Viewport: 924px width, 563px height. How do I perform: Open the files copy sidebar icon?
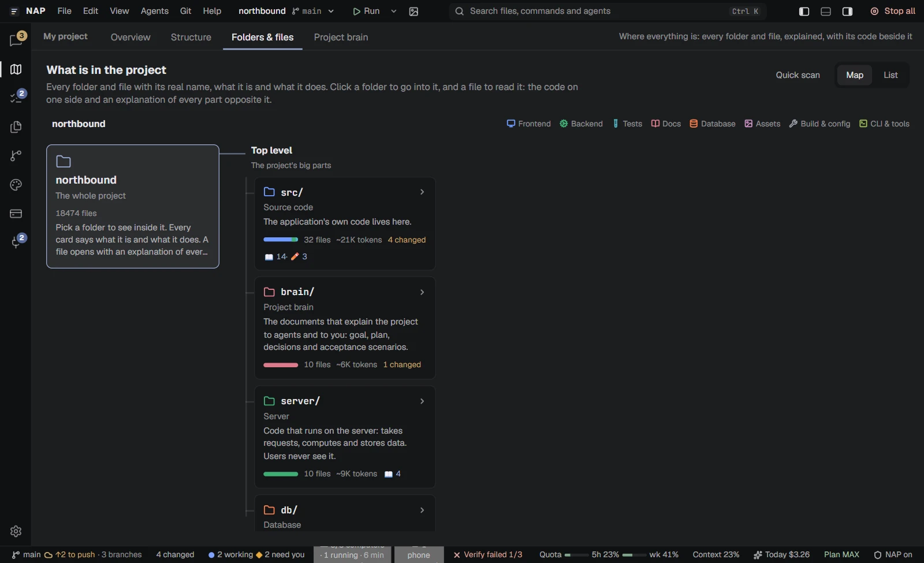[x=16, y=127]
